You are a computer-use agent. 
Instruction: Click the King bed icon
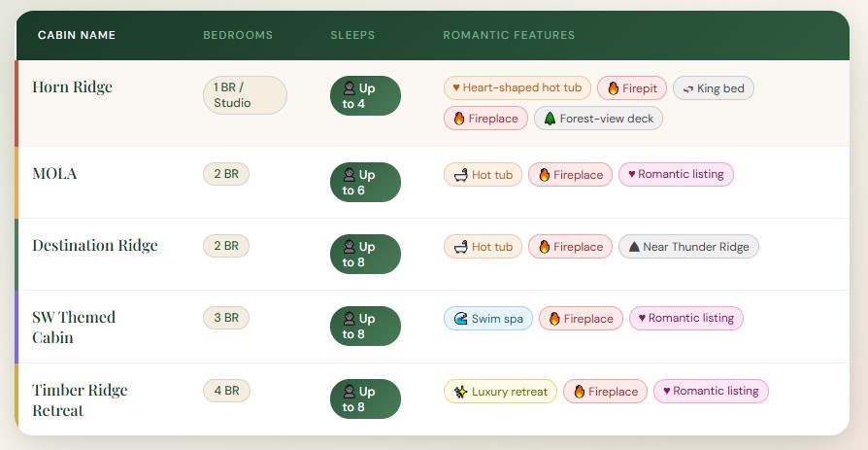coord(687,88)
